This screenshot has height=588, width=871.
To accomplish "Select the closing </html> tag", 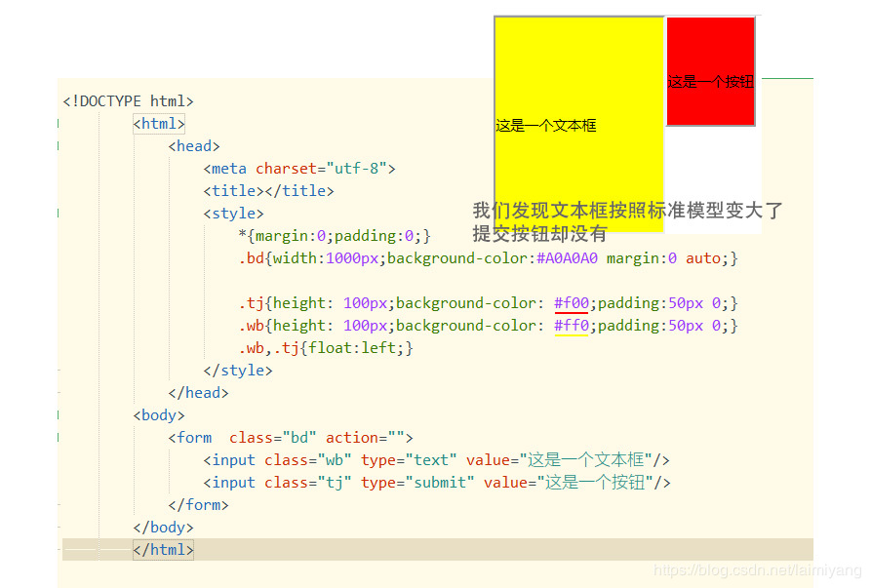I will (x=163, y=550).
